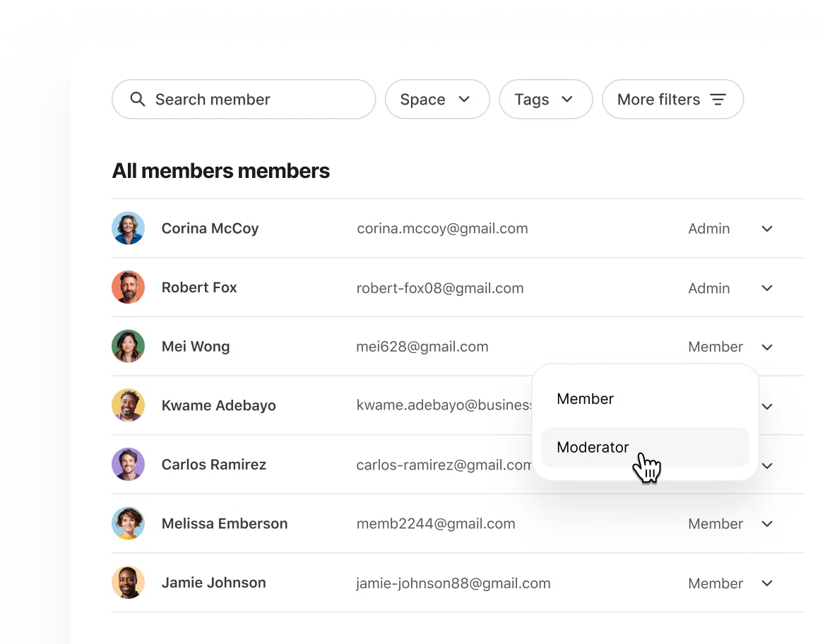Open the Tags filter dropdown
Image resolution: width=825 pixels, height=644 pixels.
coord(545,99)
